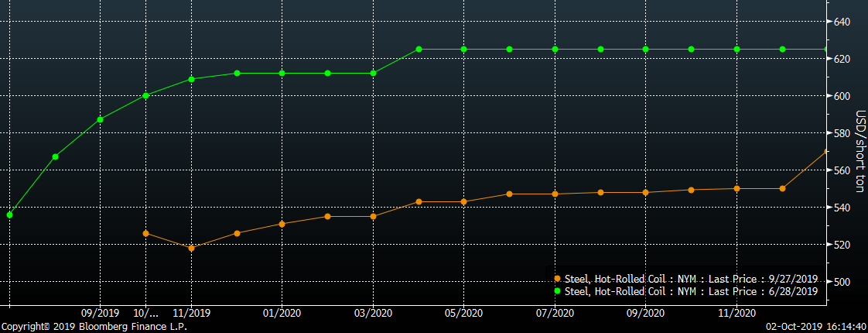Image resolution: width=868 pixels, height=333 pixels.
Task: Select the green data point at 11/2020
Action: [736, 50]
